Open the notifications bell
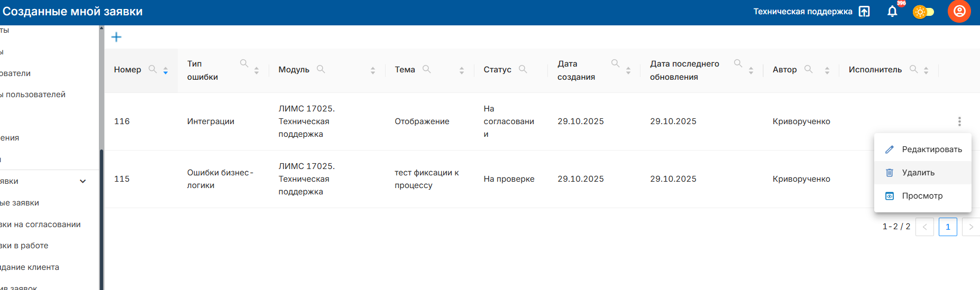The image size is (980, 290). coord(892,12)
